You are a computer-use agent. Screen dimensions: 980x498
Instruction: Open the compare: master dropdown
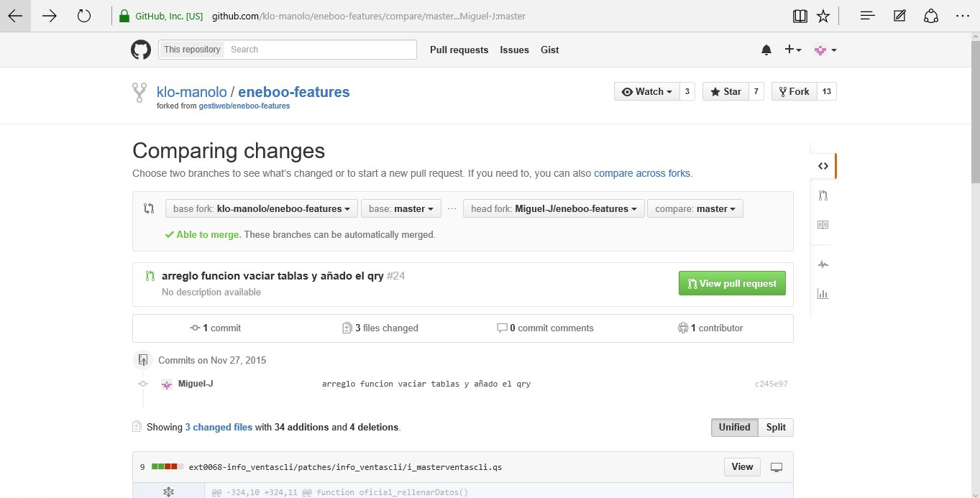pos(695,208)
